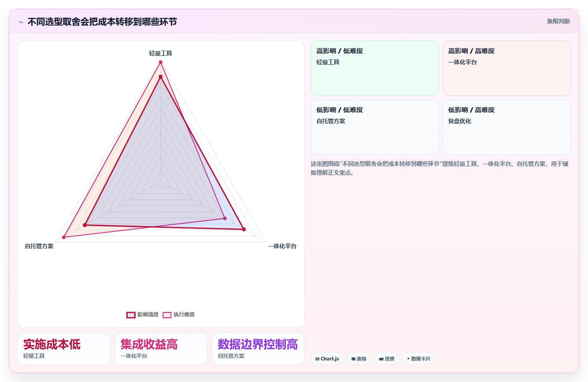Click the 自托管方案 radar axis label
Image resolution: width=588 pixels, height=382 pixels.
point(39,246)
